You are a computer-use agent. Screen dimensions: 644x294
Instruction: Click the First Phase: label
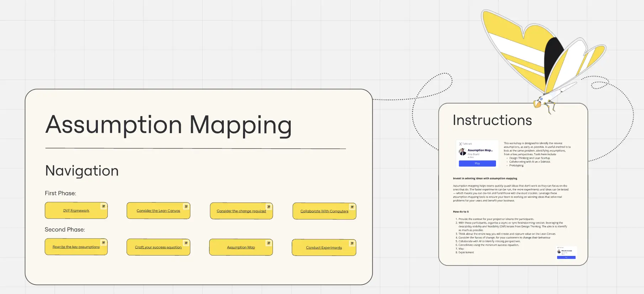(x=60, y=193)
